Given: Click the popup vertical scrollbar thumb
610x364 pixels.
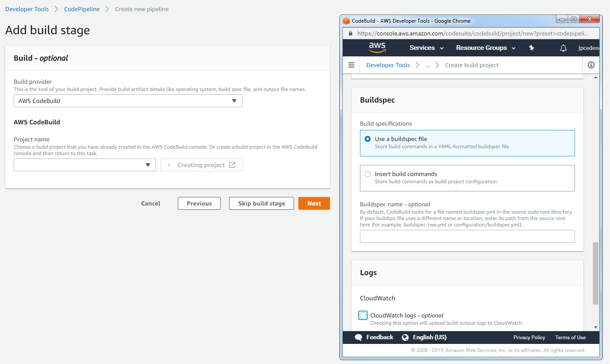Looking at the screenshot, I should [x=596, y=273].
